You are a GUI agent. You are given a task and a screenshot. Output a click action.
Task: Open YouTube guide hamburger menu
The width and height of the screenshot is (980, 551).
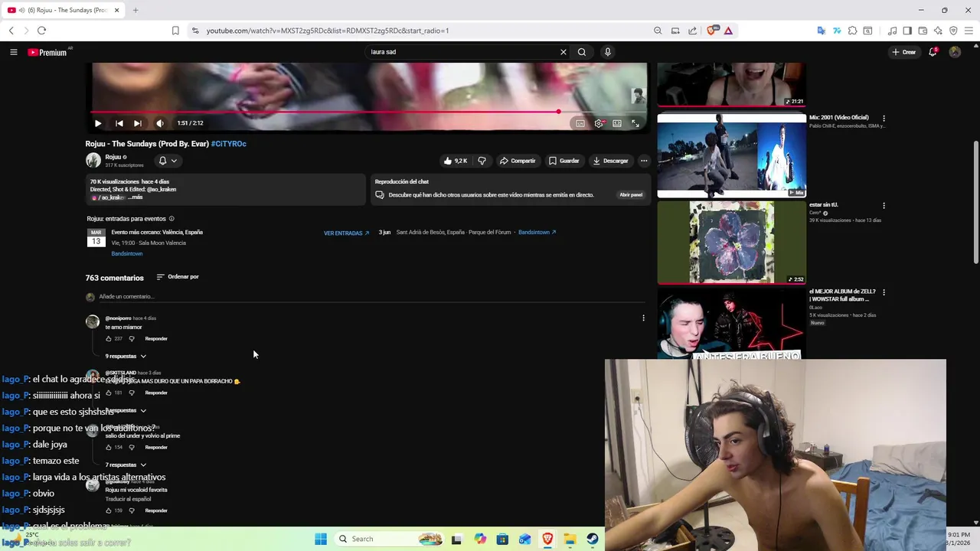[x=14, y=52]
